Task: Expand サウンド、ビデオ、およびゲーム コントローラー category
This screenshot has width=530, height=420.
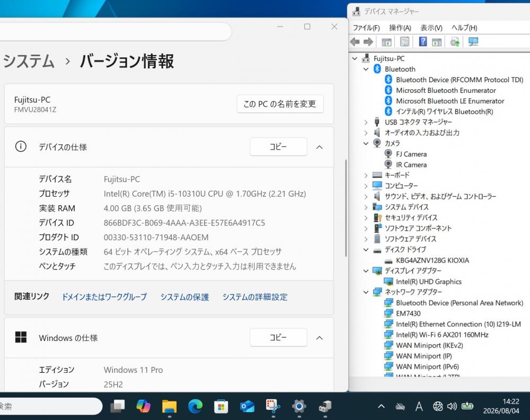Action: pos(366,196)
